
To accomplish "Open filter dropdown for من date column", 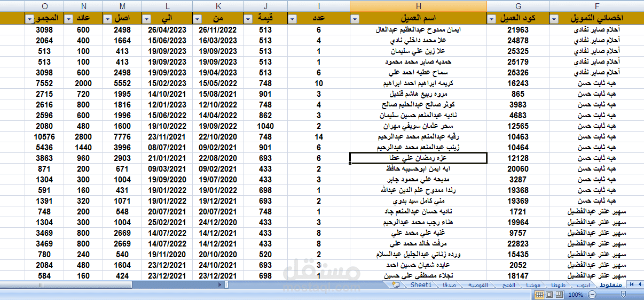I will pyautogui.click(x=198, y=19).
